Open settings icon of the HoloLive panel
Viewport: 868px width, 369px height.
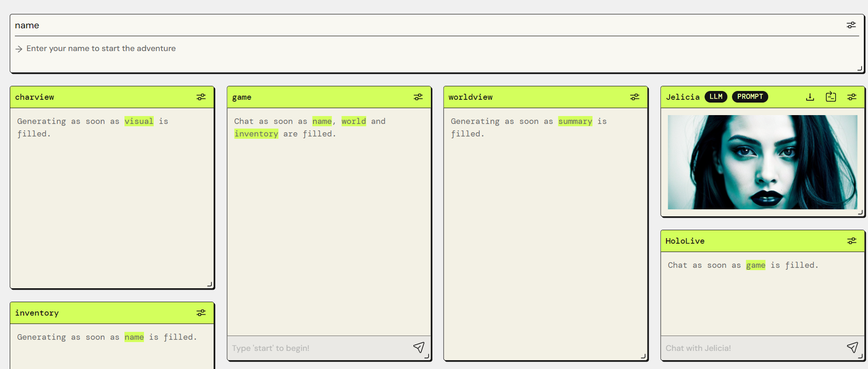(852, 241)
